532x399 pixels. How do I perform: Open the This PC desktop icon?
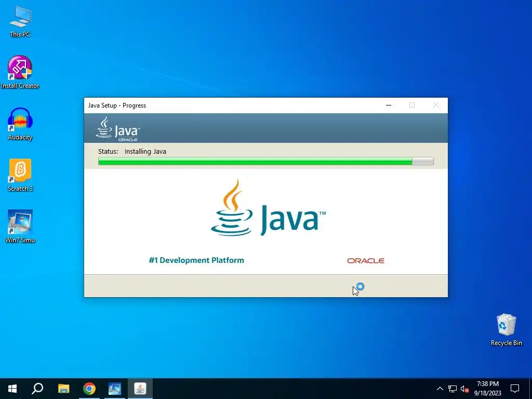20,22
